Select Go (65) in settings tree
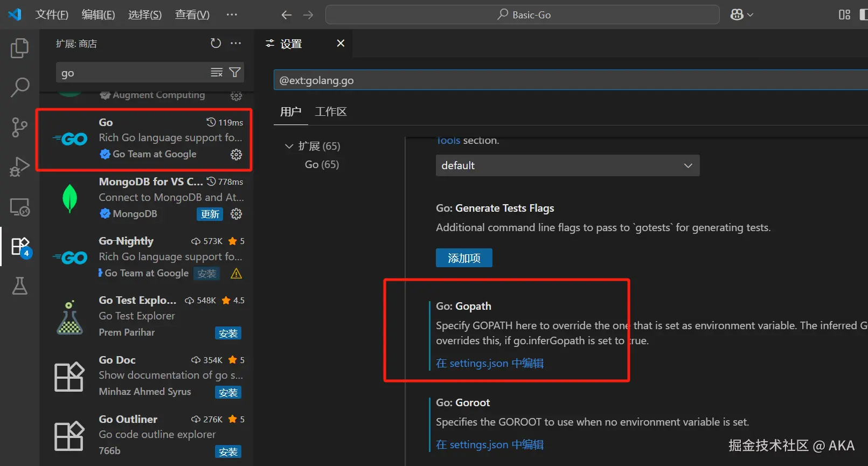Image resolution: width=868 pixels, height=466 pixels. (322, 164)
